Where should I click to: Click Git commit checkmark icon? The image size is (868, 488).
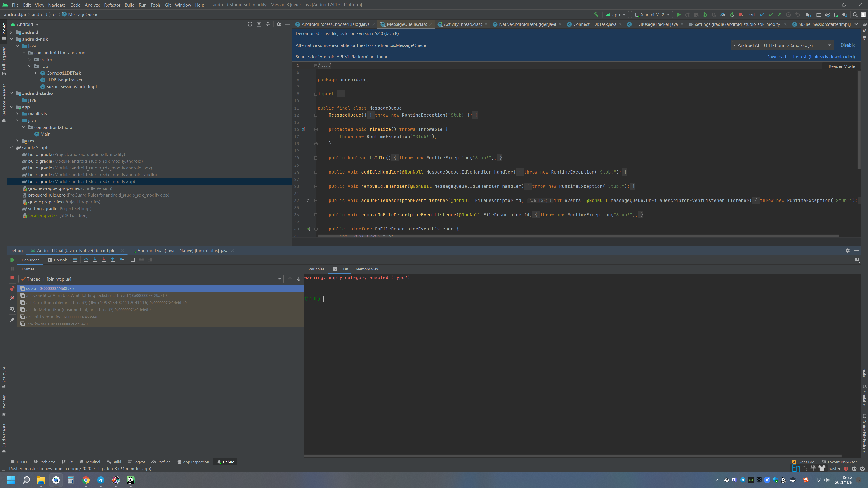pyautogui.click(x=771, y=15)
